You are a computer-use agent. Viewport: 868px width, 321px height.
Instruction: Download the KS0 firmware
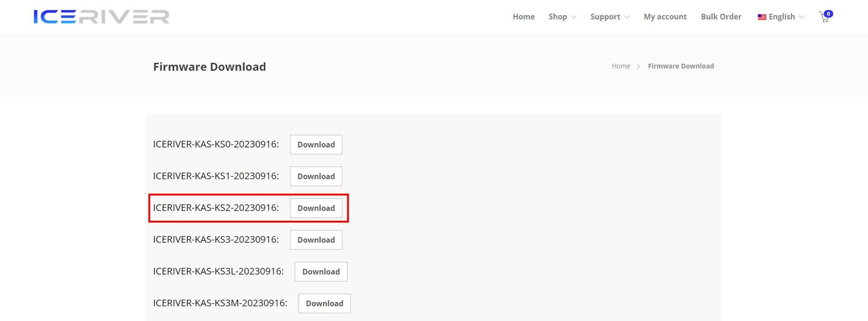click(316, 144)
